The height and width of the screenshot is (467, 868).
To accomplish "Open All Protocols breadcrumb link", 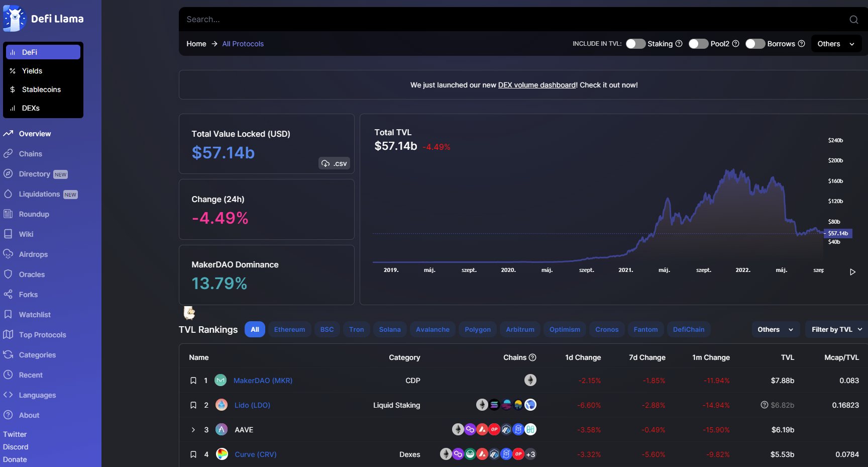I will click(243, 44).
